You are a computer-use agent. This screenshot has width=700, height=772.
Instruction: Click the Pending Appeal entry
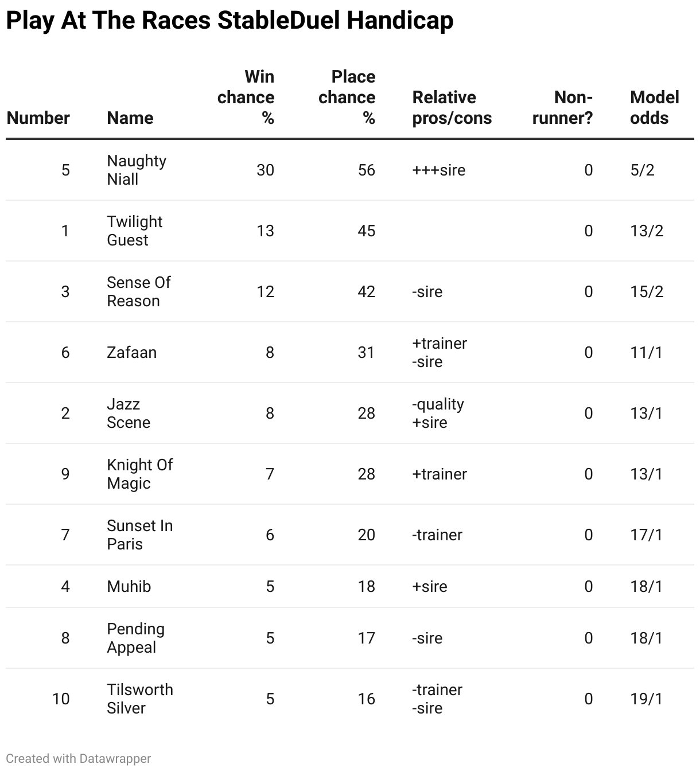pyautogui.click(x=136, y=638)
